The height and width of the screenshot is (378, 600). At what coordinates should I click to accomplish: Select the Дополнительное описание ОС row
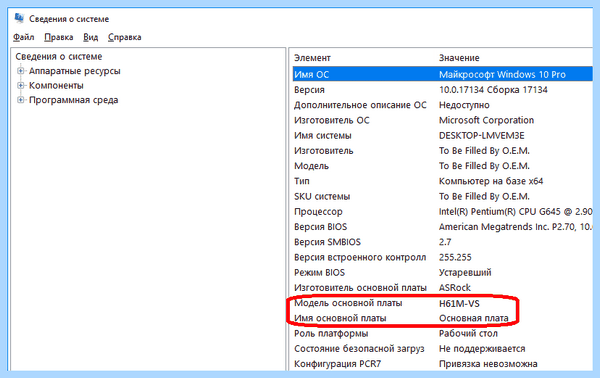click(443, 105)
